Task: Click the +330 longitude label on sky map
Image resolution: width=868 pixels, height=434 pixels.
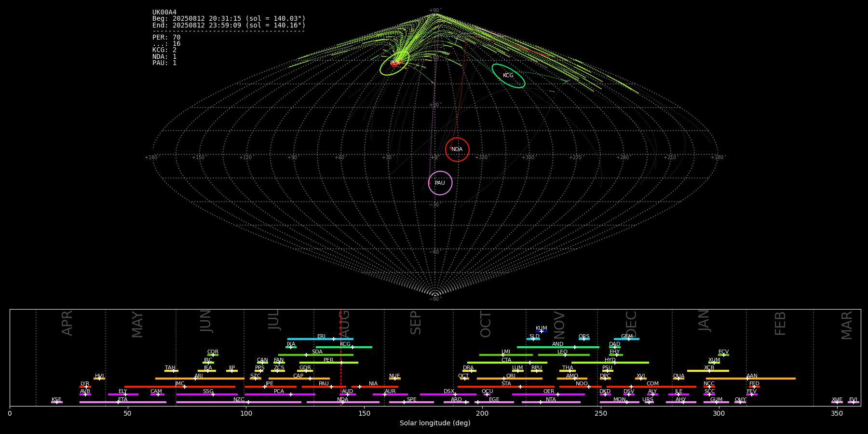Action: [x=481, y=158]
